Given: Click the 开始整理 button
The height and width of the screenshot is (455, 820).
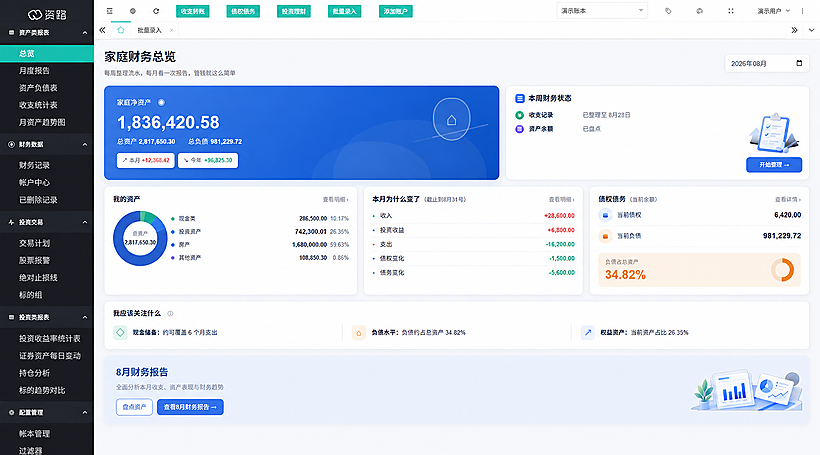Looking at the screenshot, I should pyautogui.click(x=773, y=165).
